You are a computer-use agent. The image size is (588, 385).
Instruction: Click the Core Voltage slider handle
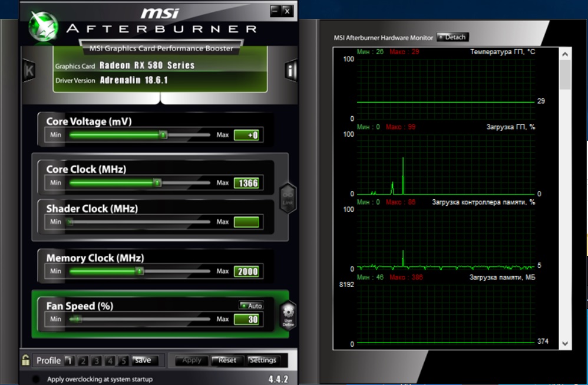coord(163,134)
